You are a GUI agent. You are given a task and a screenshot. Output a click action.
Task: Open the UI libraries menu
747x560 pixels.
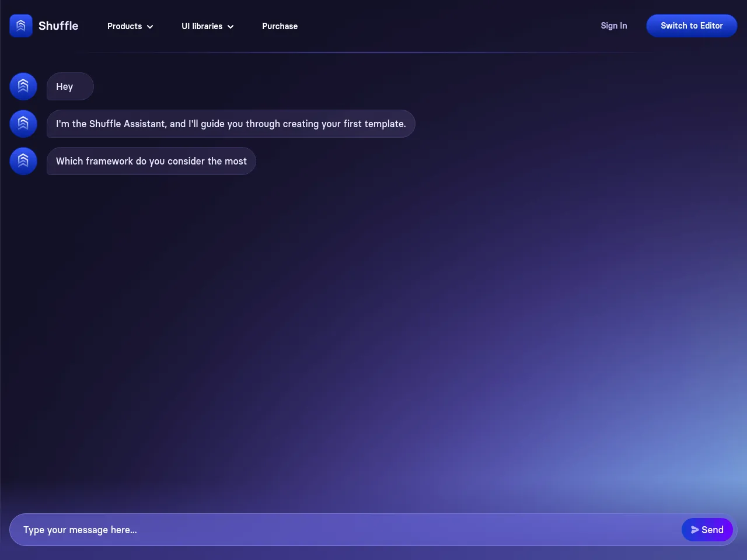click(202, 26)
